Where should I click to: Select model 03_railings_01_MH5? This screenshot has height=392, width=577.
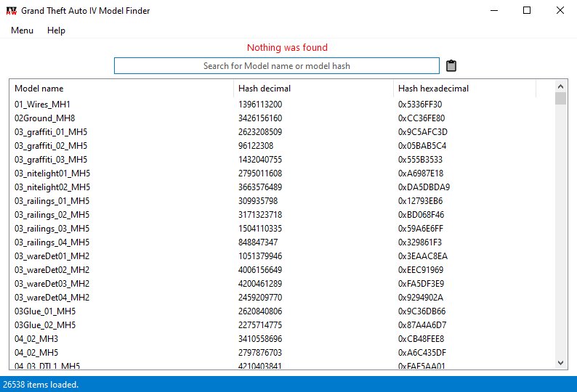pos(52,201)
